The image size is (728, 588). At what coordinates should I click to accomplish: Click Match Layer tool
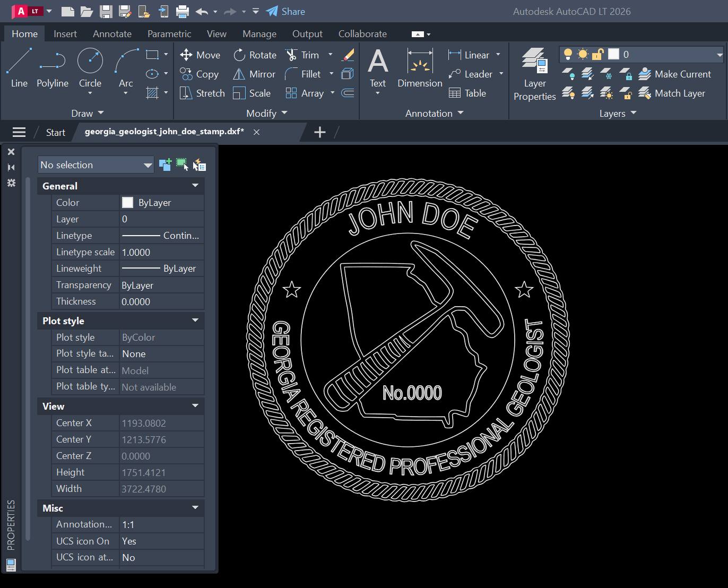pyautogui.click(x=672, y=93)
